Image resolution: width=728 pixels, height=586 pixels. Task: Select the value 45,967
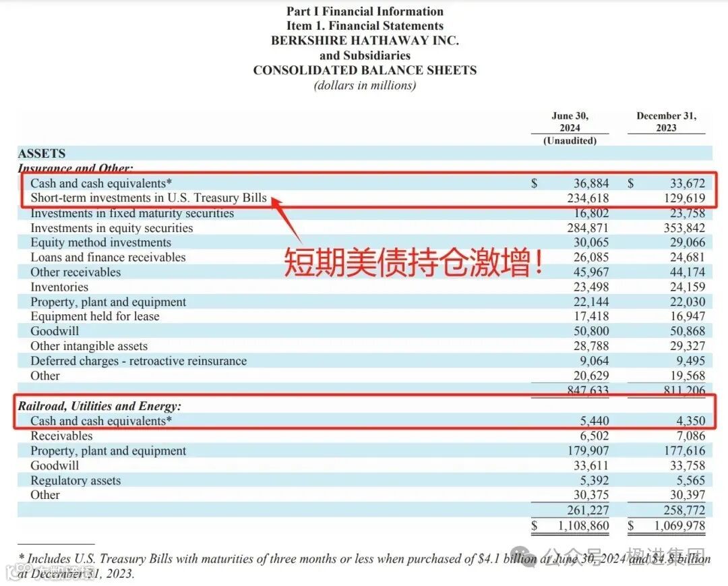(591, 272)
